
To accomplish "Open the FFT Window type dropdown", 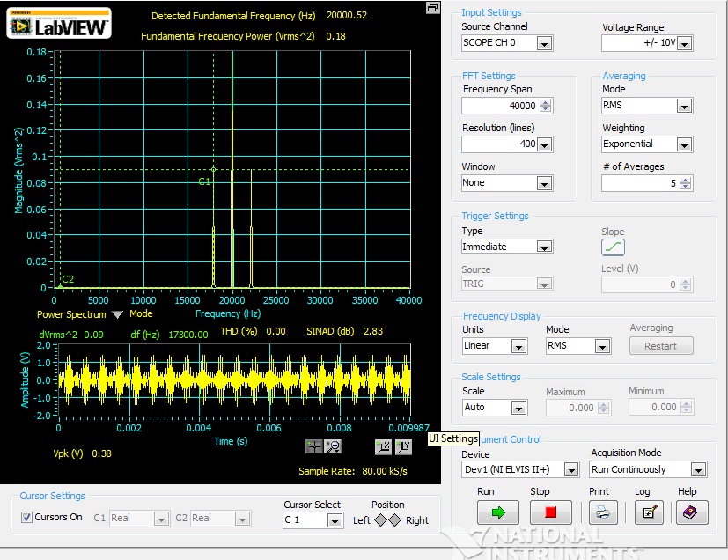I will point(543,183).
